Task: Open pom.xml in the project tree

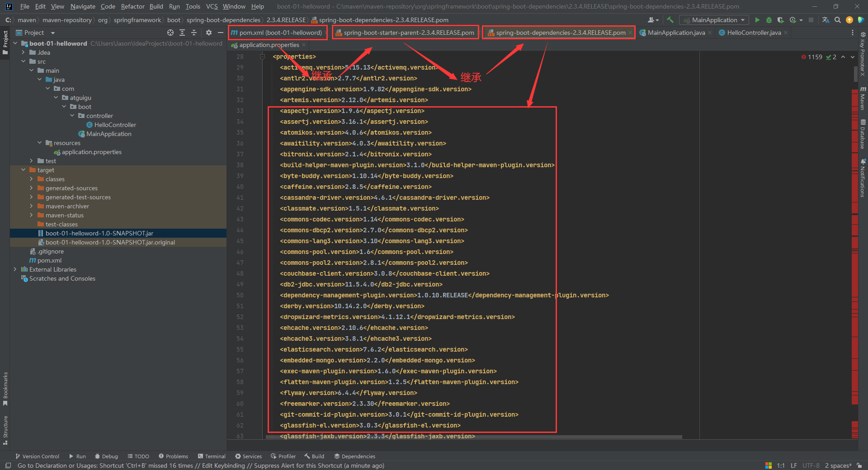Action: (49, 260)
